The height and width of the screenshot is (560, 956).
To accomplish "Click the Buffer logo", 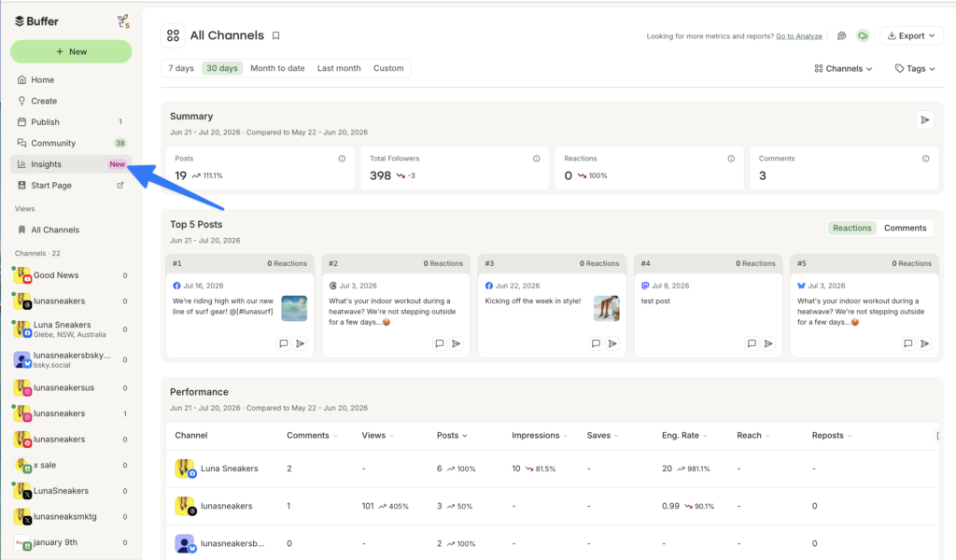I will (x=36, y=21).
